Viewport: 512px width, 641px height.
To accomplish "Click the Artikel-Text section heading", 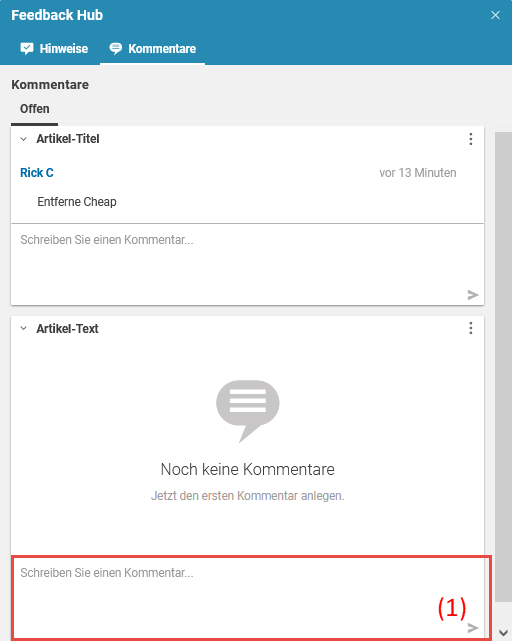I will click(x=67, y=329).
